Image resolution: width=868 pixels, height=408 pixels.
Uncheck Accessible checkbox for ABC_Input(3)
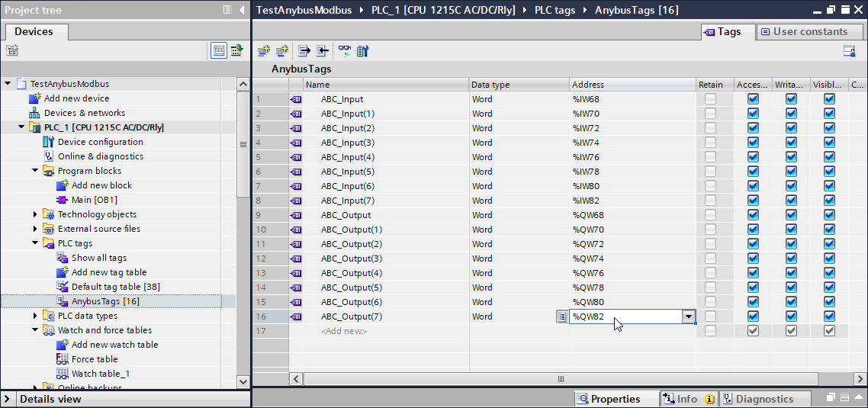(x=753, y=143)
